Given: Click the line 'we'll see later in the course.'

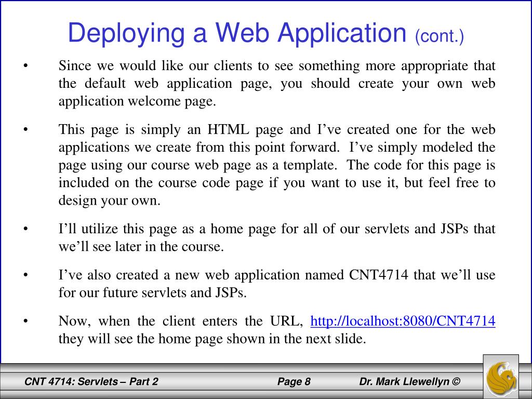Looking at the screenshot, I should (141, 246).
